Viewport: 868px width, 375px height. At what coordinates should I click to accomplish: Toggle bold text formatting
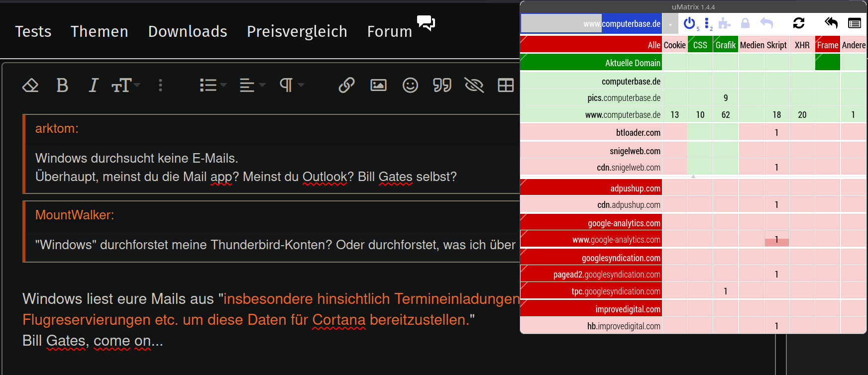pos(62,86)
